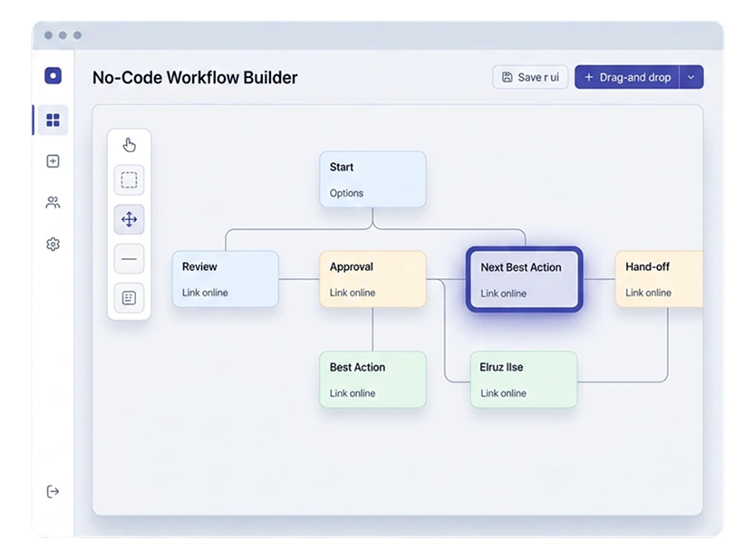Expand the Drag-and drop dropdown arrow
Viewport: 745px width, 560px height.
(692, 77)
